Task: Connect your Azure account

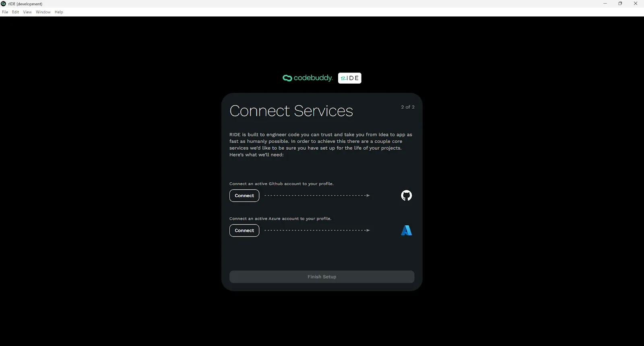Action: click(244, 231)
